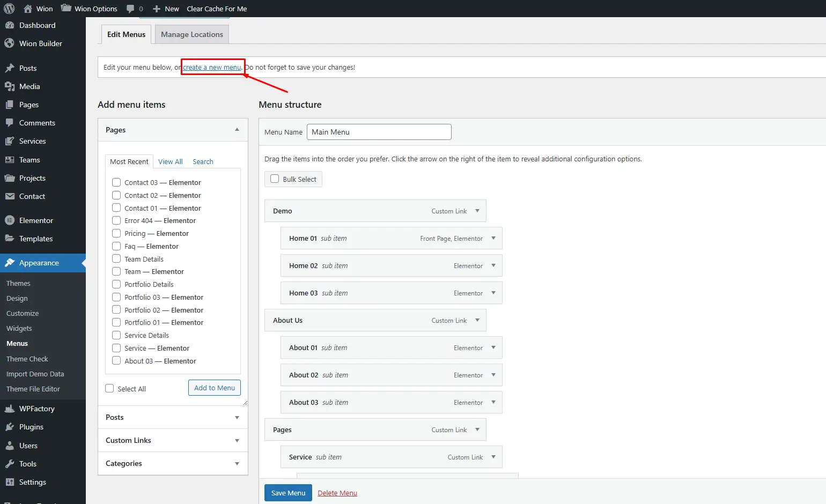Check the Contact 03 — Elementor checkbox
This screenshot has height=504, width=826.
[x=116, y=182]
